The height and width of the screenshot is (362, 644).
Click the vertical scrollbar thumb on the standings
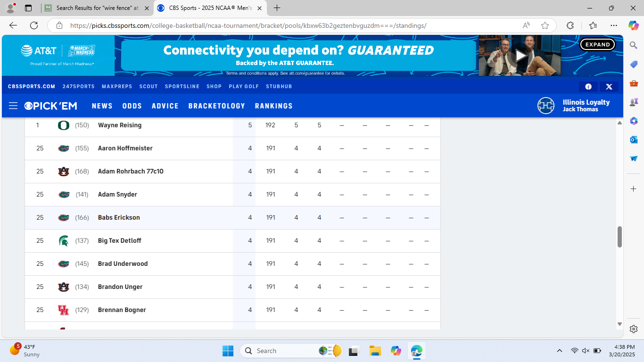click(x=619, y=240)
